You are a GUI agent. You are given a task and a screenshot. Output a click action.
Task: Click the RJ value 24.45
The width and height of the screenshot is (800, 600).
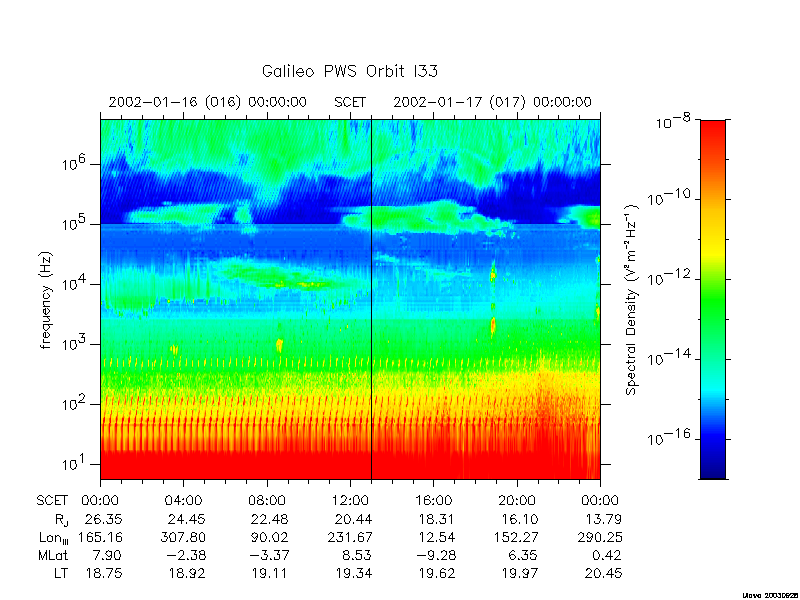coord(187,519)
